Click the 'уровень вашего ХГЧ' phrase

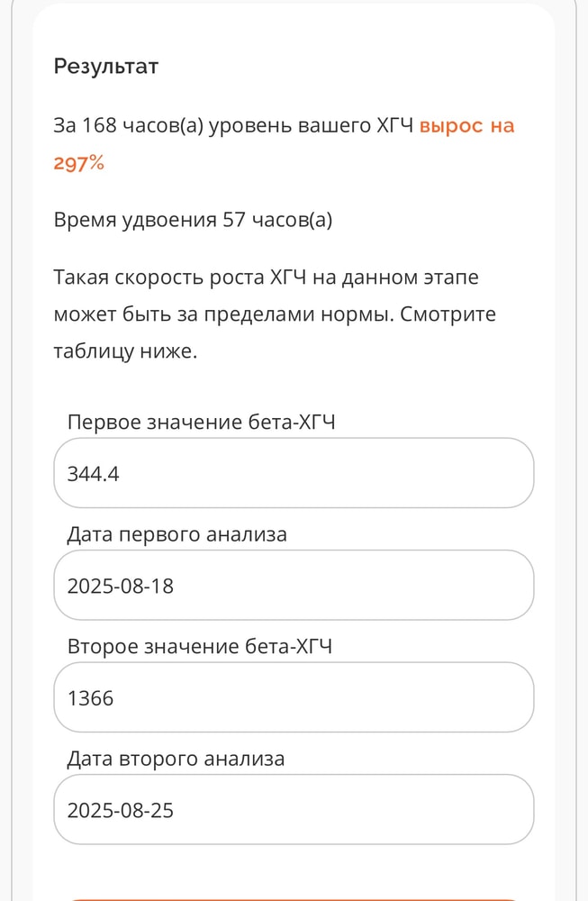pos(312,125)
